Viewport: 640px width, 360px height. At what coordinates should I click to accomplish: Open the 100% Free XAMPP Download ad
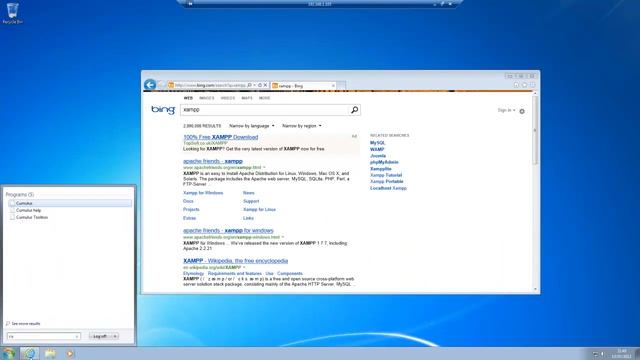220,137
